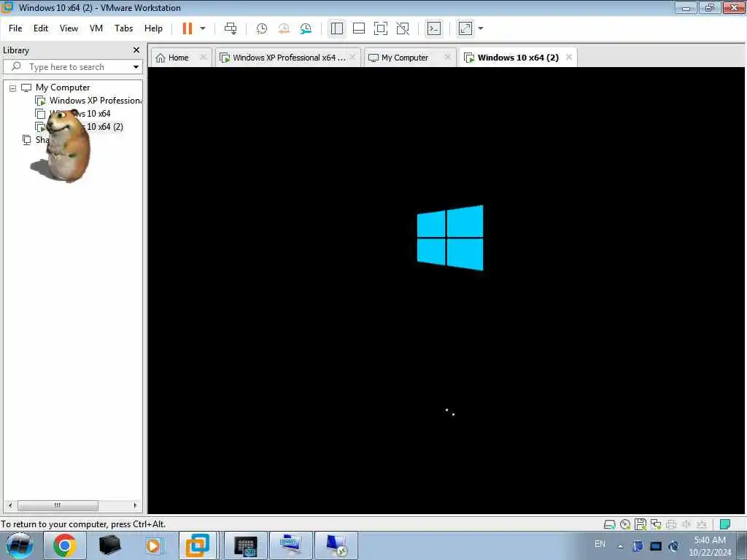Click the library search input field

71,67
